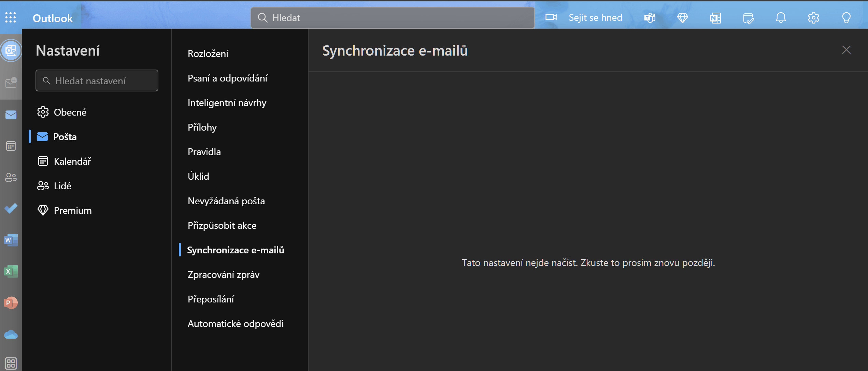Launch Excel from the left app rail

click(11, 271)
